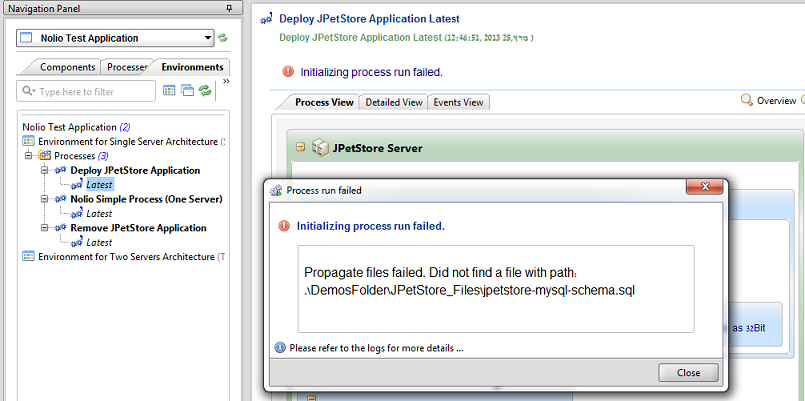
Task: Select Nolio Simple Process (One Server)
Action: (146, 199)
